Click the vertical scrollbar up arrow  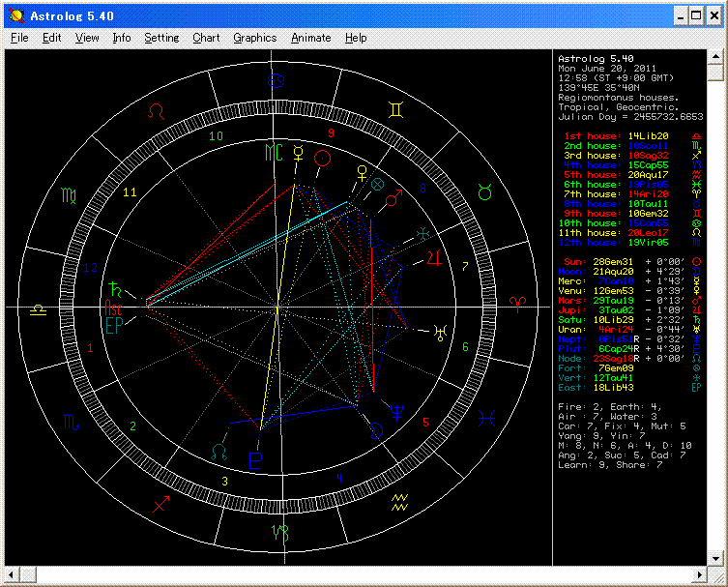(714, 58)
